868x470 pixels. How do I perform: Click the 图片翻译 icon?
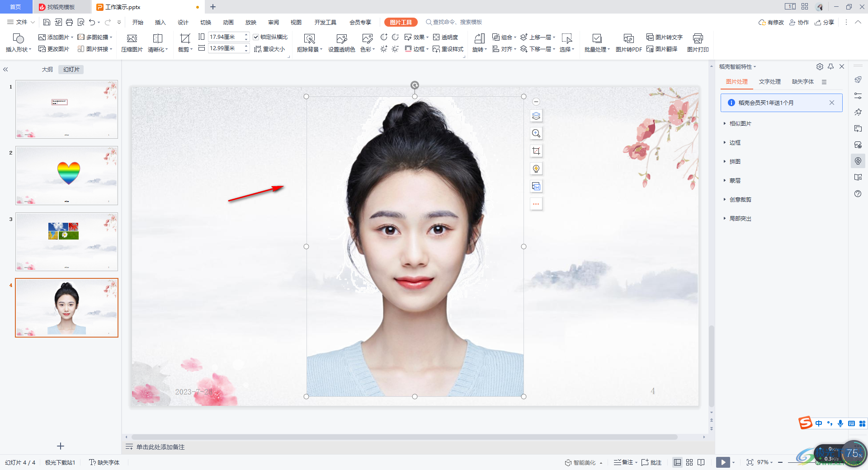click(662, 49)
